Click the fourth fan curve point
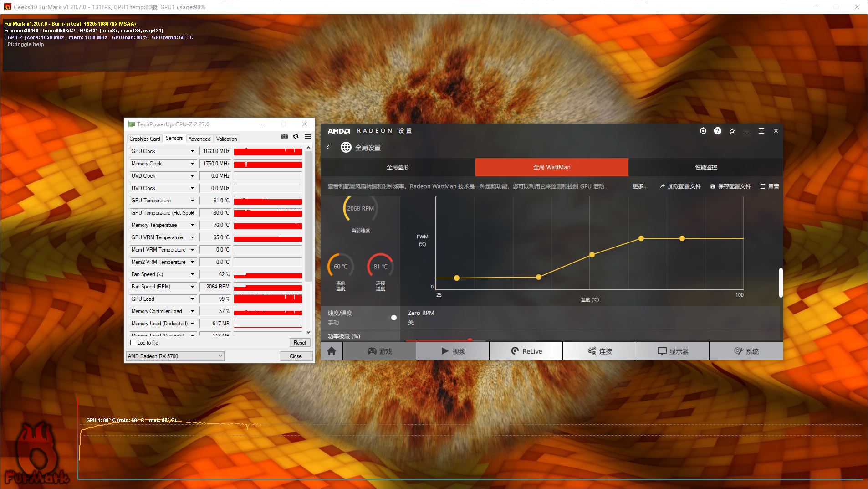 [641, 238]
